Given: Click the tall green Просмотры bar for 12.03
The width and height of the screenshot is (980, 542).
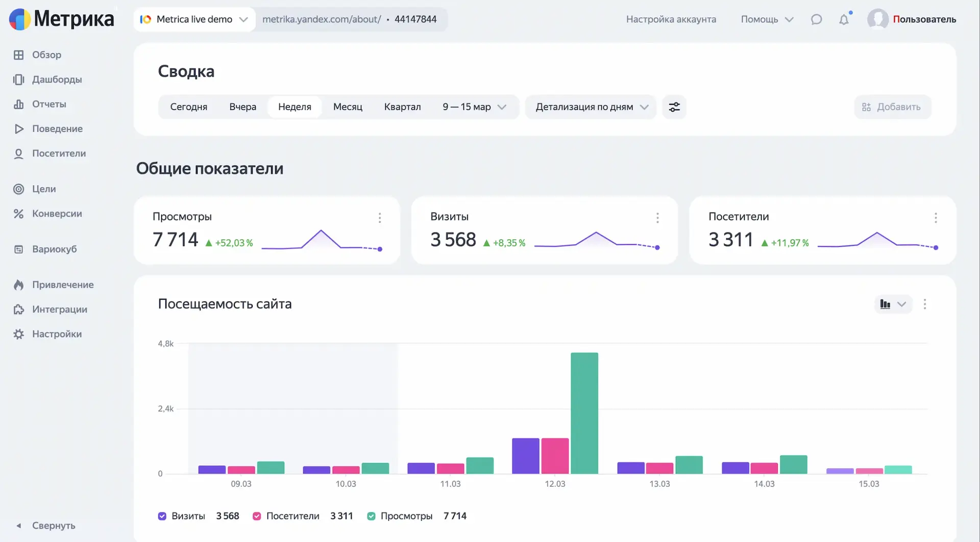Looking at the screenshot, I should (584, 413).
